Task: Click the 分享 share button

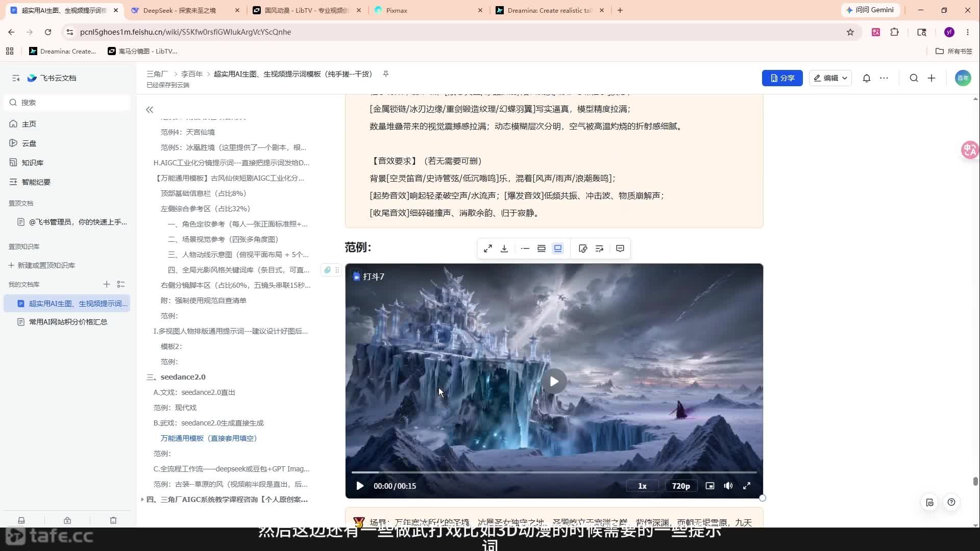Action: (x=782, y=78)
